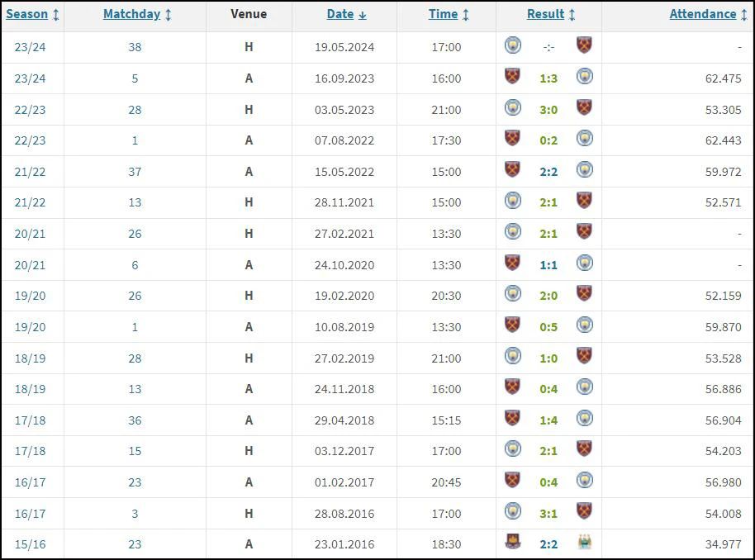Open the 2:2 result from 15.05.2022
The image size is (755, 560).
pyautogui.click(x=548, y=172)
